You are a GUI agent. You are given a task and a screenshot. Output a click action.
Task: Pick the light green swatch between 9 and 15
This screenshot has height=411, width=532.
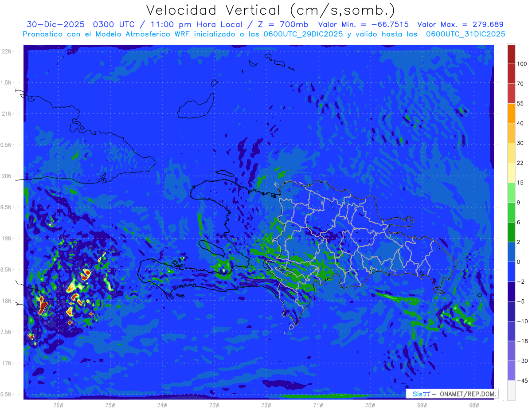pos(511,192)
